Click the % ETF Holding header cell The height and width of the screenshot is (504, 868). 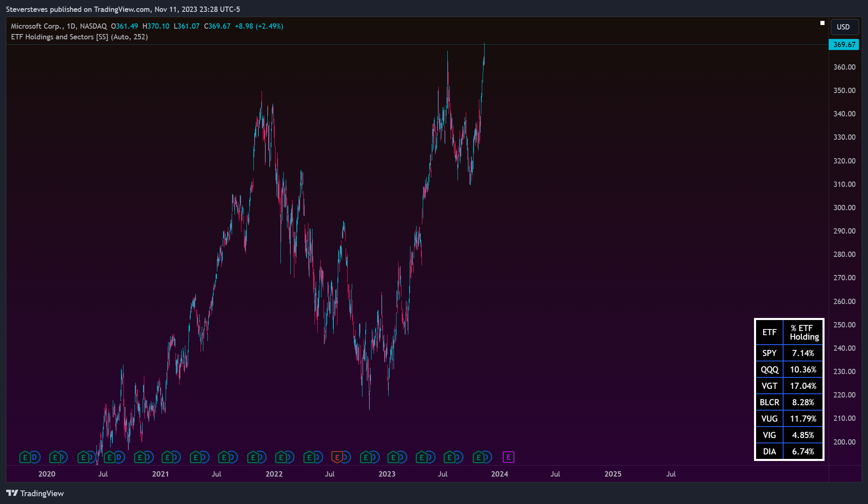point(803,332)
